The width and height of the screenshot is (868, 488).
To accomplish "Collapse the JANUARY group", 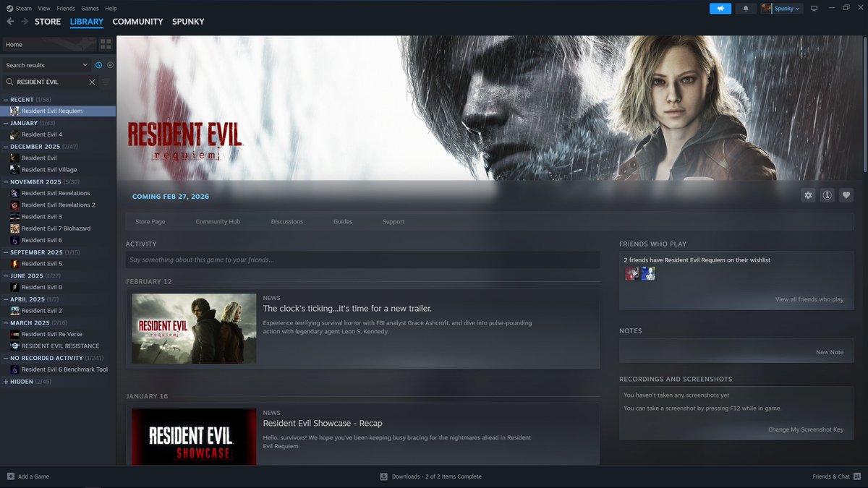I will click(7, 123).
